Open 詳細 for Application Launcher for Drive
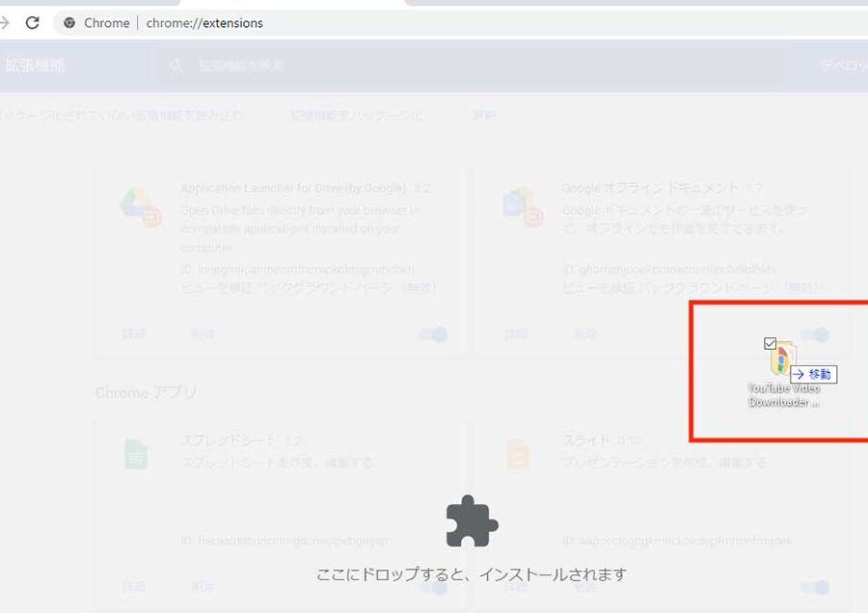 point(134,334)
